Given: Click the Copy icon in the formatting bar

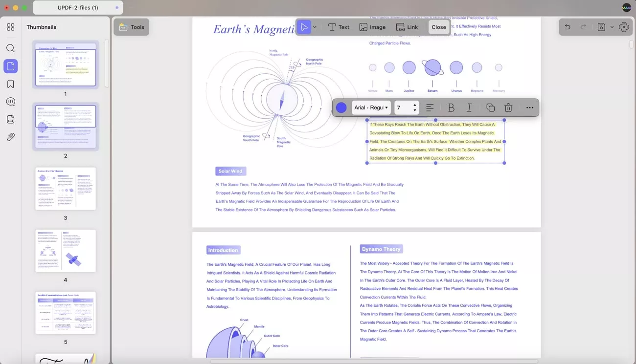Looking at the screenshot, I should (x=490, y=107).
